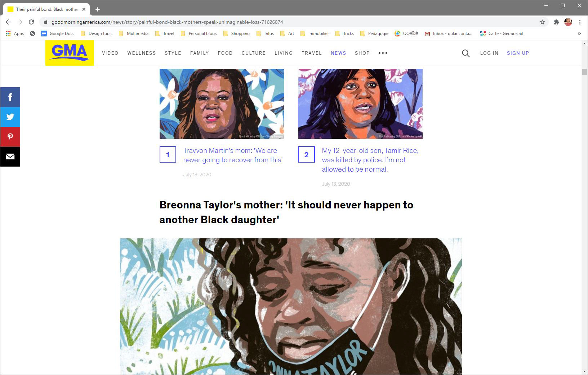Bookmark page with star icon
Image resolution: width=588 pixels, height=375 pixels.
(542, 22)
